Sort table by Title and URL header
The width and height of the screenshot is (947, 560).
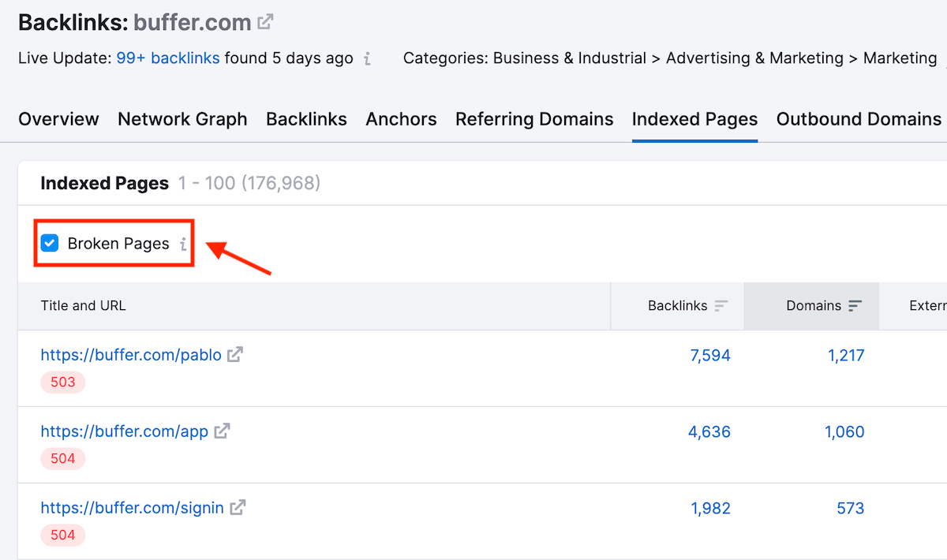(83, 306)
